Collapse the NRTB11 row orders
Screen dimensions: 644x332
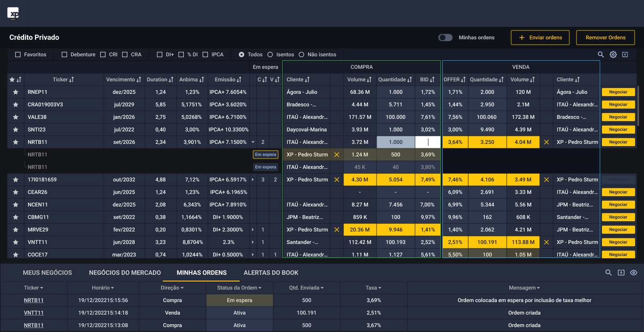click(x=253, y=142)
